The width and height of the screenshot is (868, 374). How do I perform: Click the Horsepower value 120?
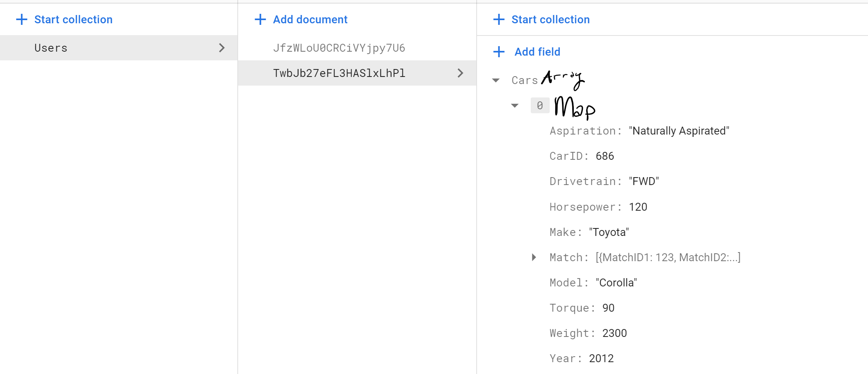coord(638,207)
